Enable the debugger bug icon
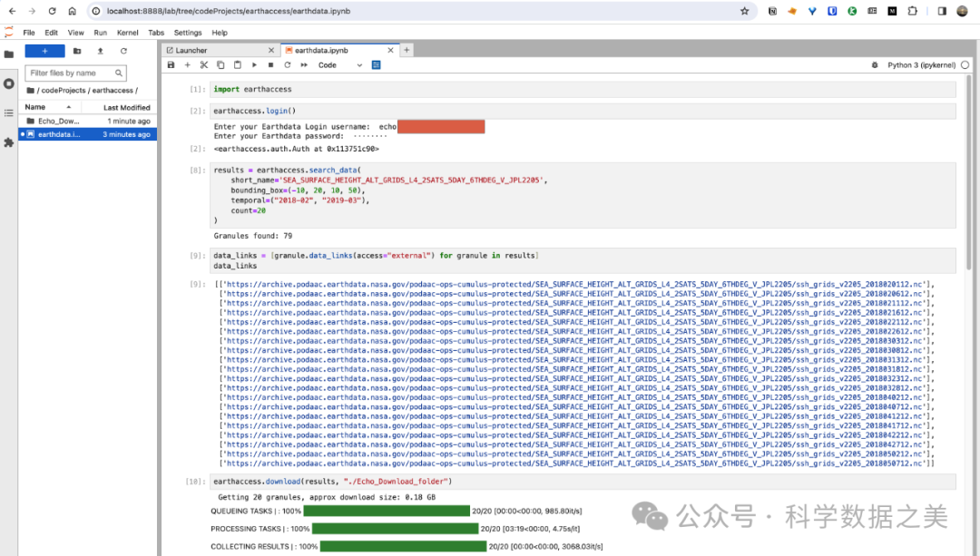This screenshot has height=556, width=980. coord(873,65)
